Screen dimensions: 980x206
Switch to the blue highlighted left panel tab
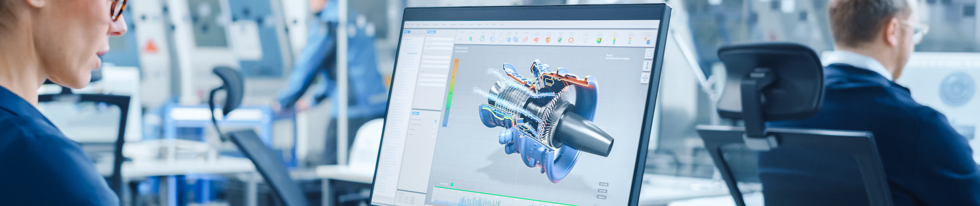point(407,32)
